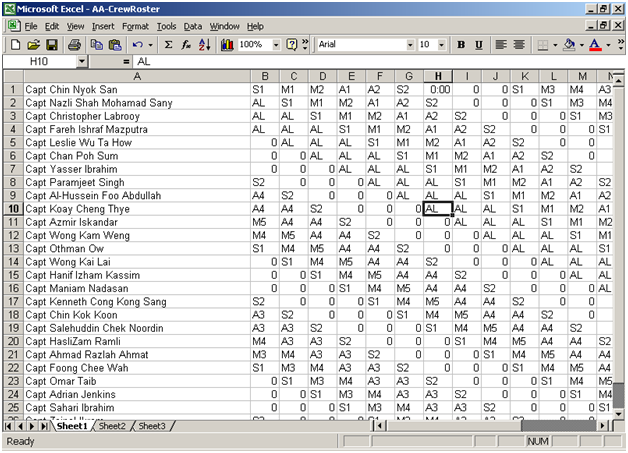
Task: Select the row 15 header
Action: point(12,274)
